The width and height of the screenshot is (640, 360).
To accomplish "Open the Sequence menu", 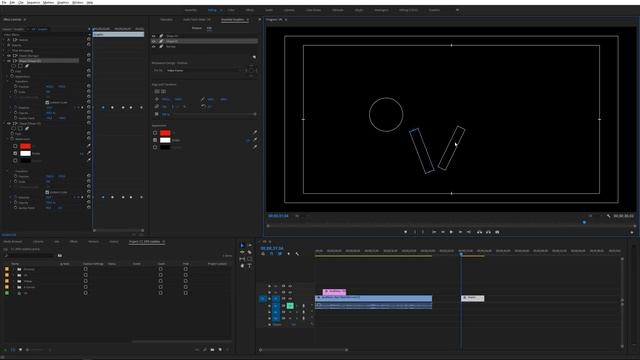I will (33, 2).
